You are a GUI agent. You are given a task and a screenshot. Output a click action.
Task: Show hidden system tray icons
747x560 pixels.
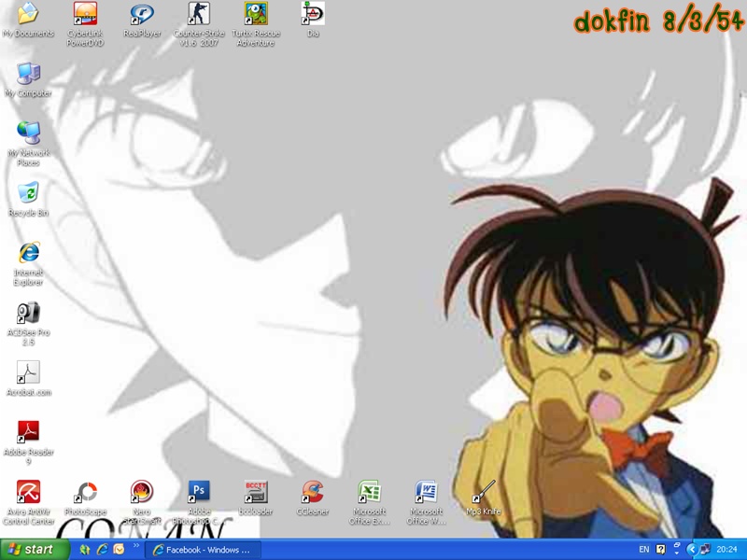point(692,550)
